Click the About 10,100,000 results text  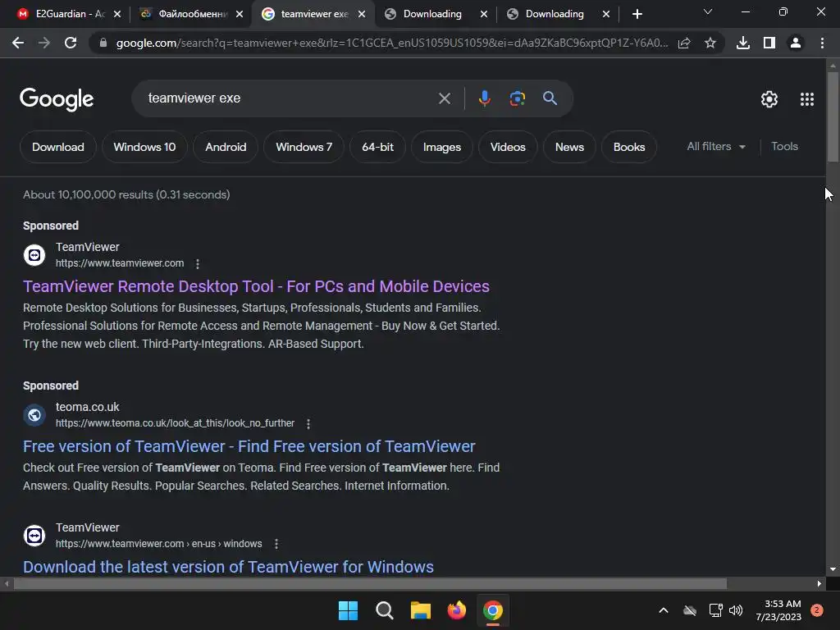[x=126, y=194]
